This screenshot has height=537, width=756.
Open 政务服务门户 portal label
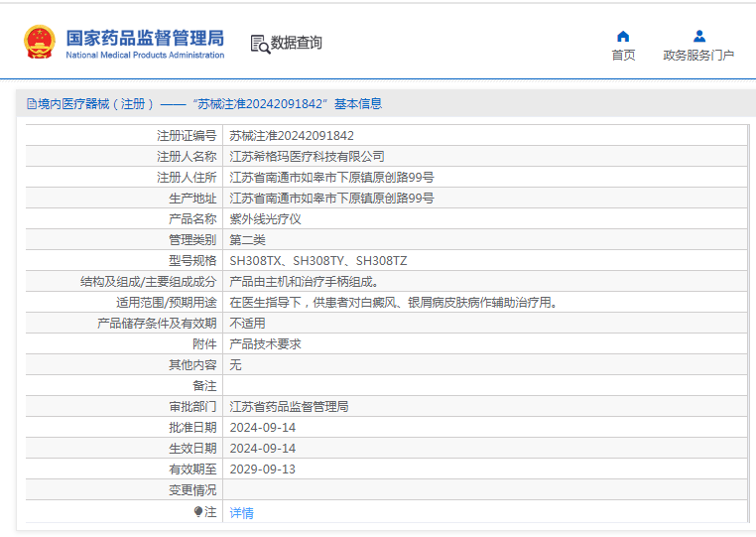coord(698,55)
